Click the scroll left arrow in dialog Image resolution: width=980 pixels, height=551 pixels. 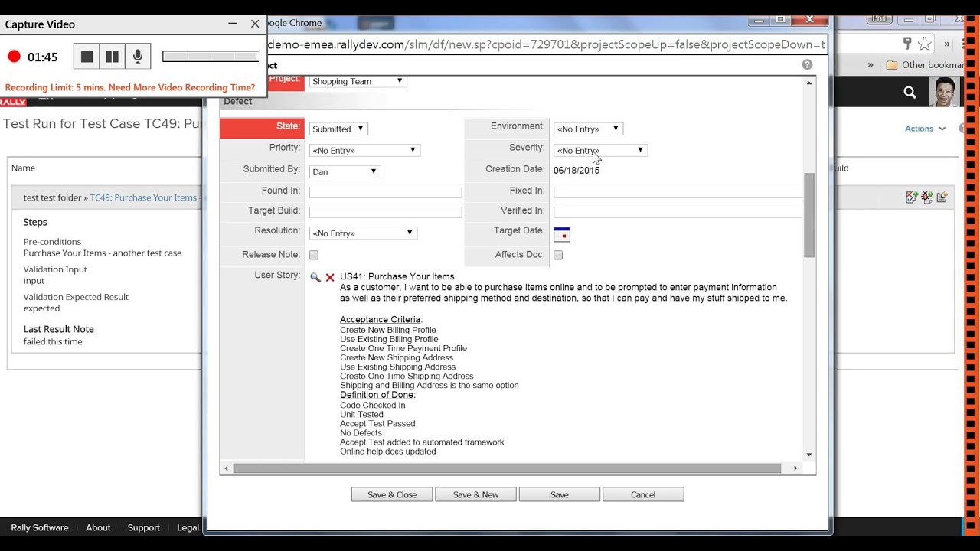(226, 468)
